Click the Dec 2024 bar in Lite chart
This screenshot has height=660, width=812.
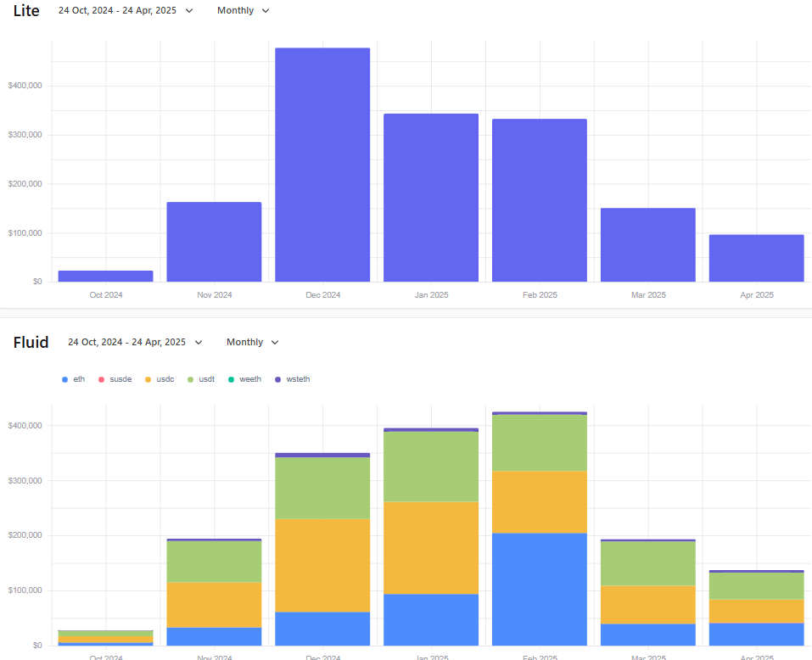pos(322,165)
